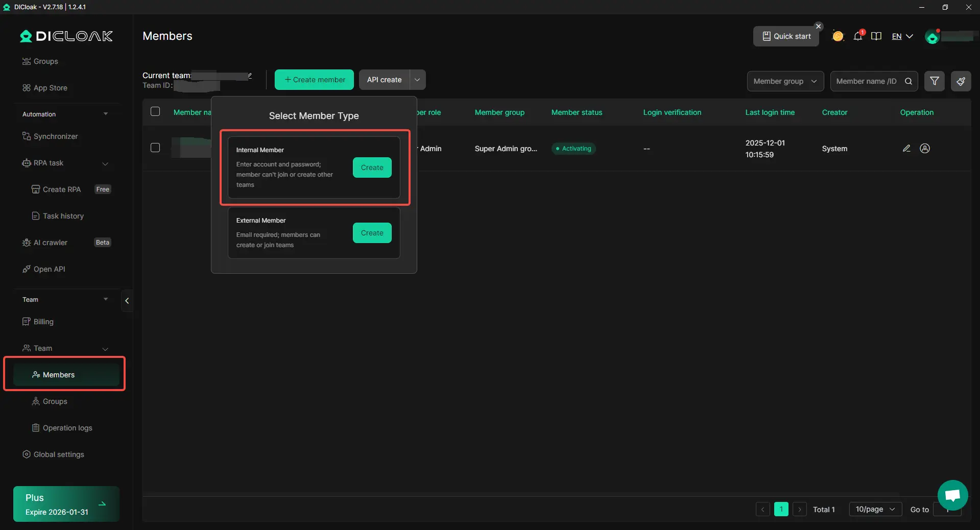Toggle the select-all checkbox in table header
Viewport: 980px width, 530px height.
(155, 112)
